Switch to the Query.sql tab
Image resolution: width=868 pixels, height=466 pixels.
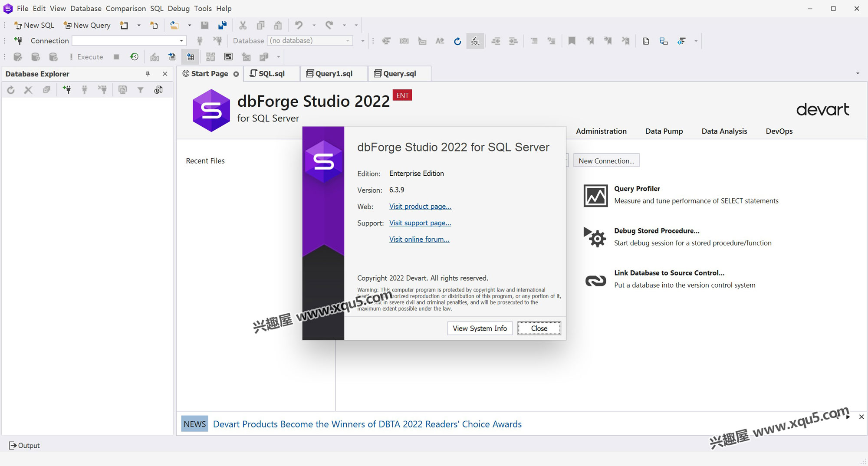(400, 73)
